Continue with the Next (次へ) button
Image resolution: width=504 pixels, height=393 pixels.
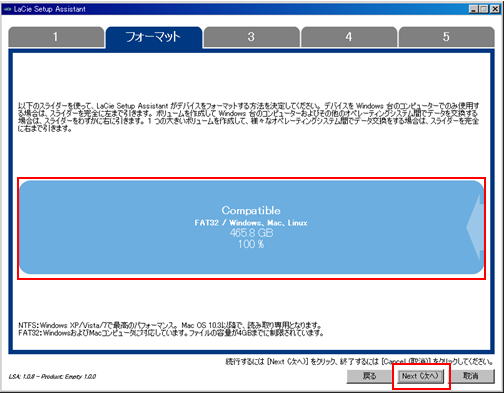[421, 376]
